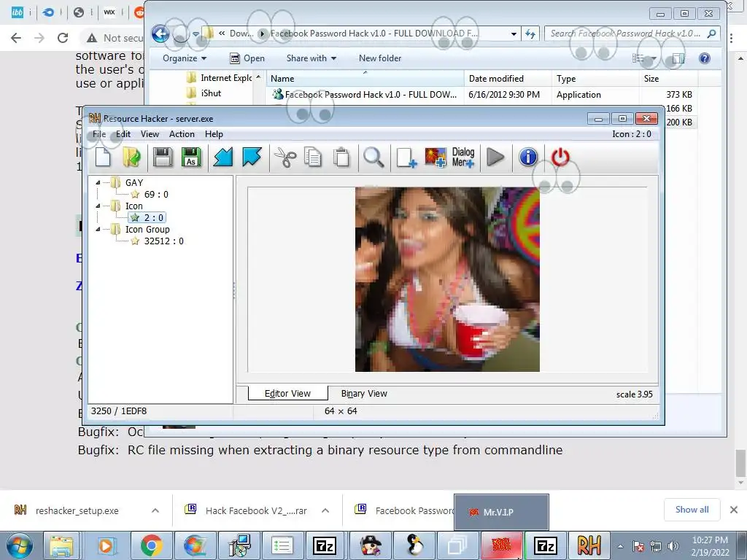
Task: Show hidden tray icons arrow
Action: pyautogui.click(x=620, y=546)
